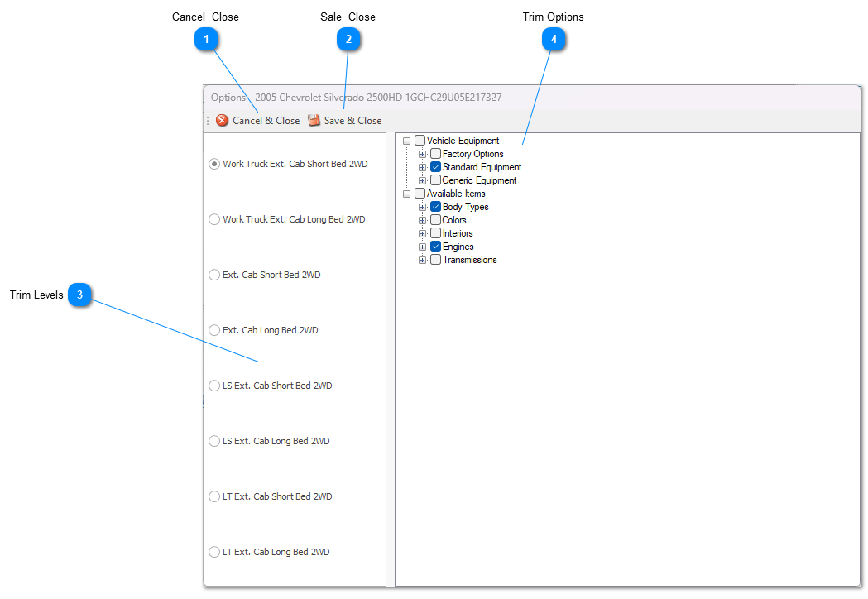Click the red Cancel & Close icon
868x599 pixels.
click(x=222, y=120)
